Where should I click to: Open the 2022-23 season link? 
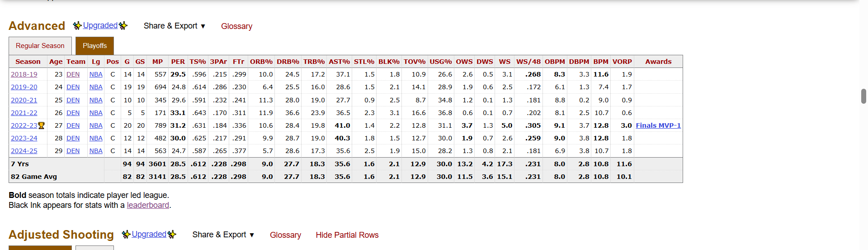tap(24, 125)
